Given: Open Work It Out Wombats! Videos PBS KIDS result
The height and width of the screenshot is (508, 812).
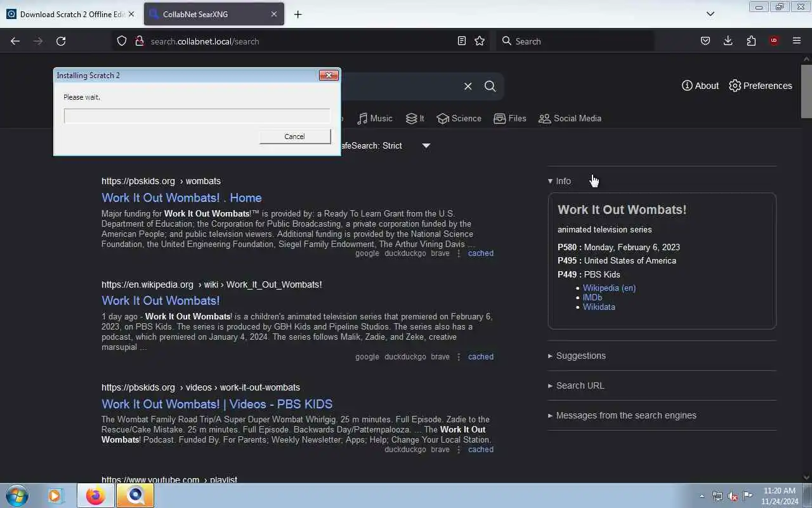Looking at the screenshot, I should [x=217, y=404].
